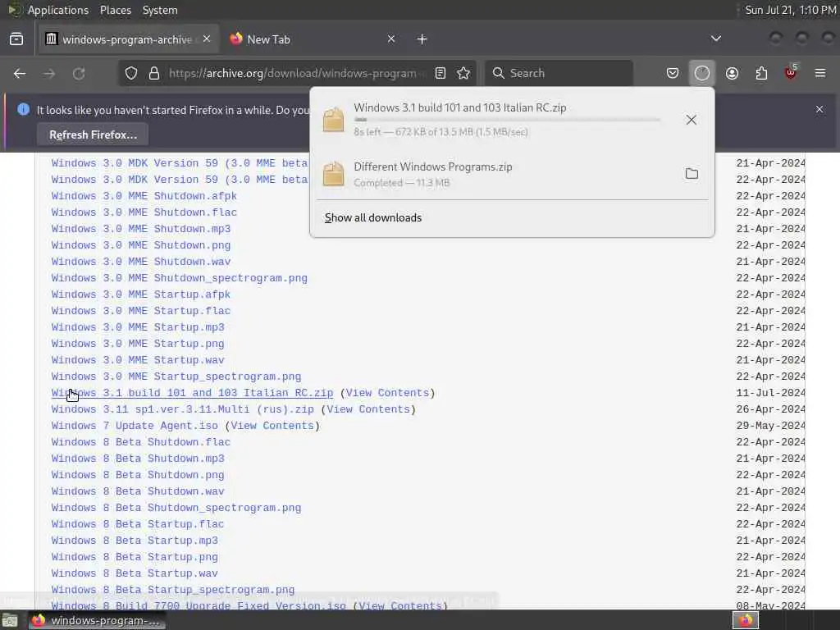Open Windows 8 Beta Shutdown.flac link

(x=141, y=442)
